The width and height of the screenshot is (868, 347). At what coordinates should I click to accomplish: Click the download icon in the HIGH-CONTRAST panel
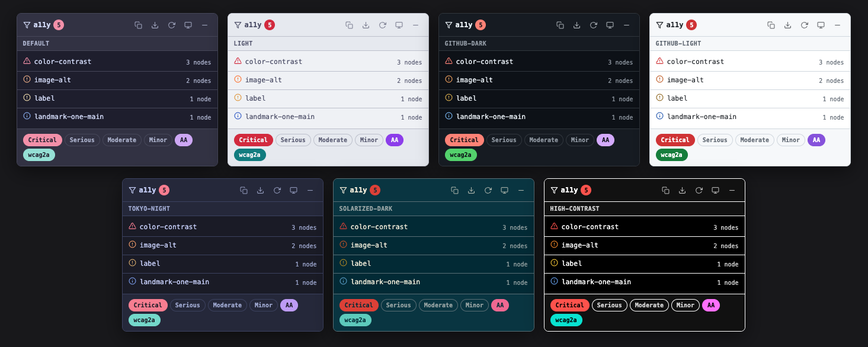[682, 190]
